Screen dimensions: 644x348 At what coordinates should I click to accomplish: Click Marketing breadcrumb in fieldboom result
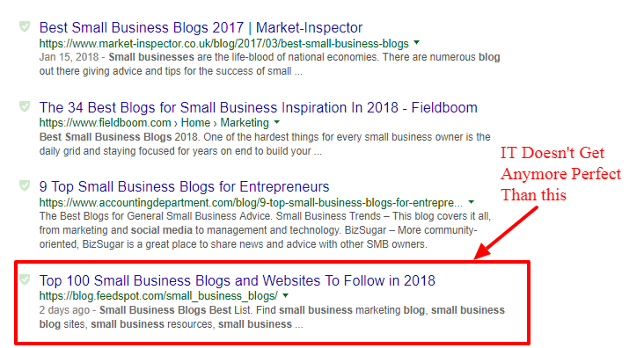[245, 123]
